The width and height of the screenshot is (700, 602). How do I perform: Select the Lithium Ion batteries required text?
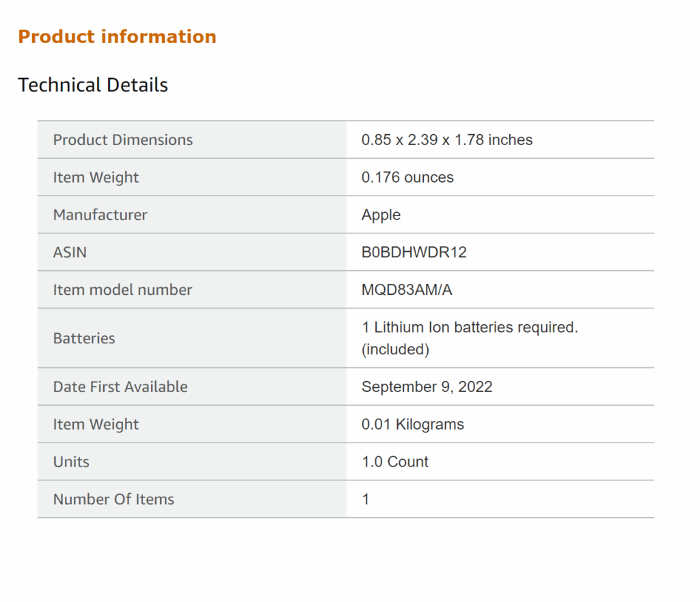(470, 328)
